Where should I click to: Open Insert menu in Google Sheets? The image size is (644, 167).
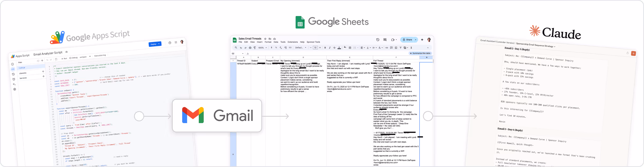click(x=259, y=42)
